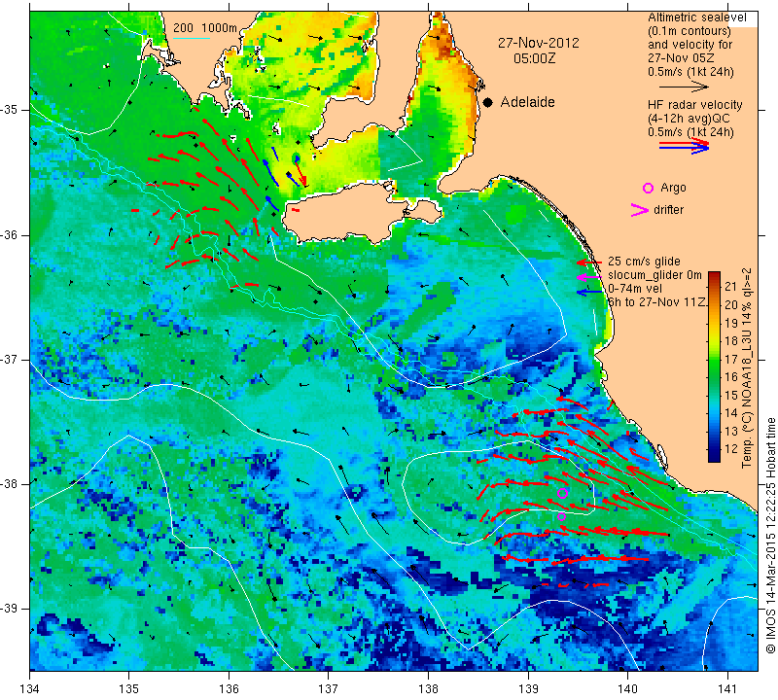This screenshot has height=700, width=778.
Task: Click the '134' longitude axis label
Action: (x=30, y=689)
